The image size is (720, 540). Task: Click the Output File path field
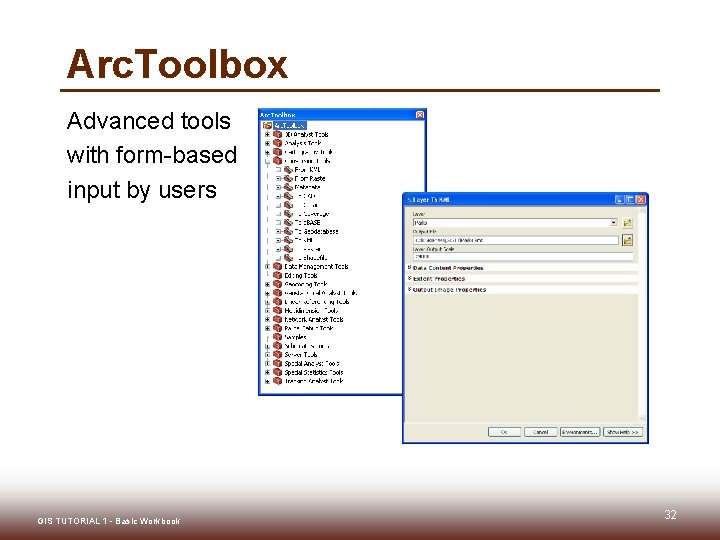(x=516, y=240)
